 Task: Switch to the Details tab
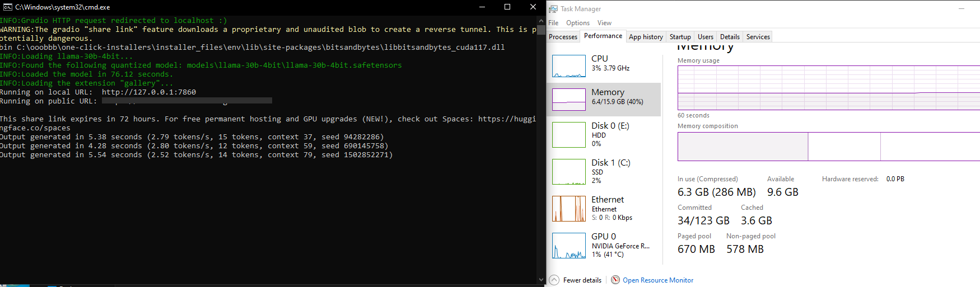(x=730, y=37)
